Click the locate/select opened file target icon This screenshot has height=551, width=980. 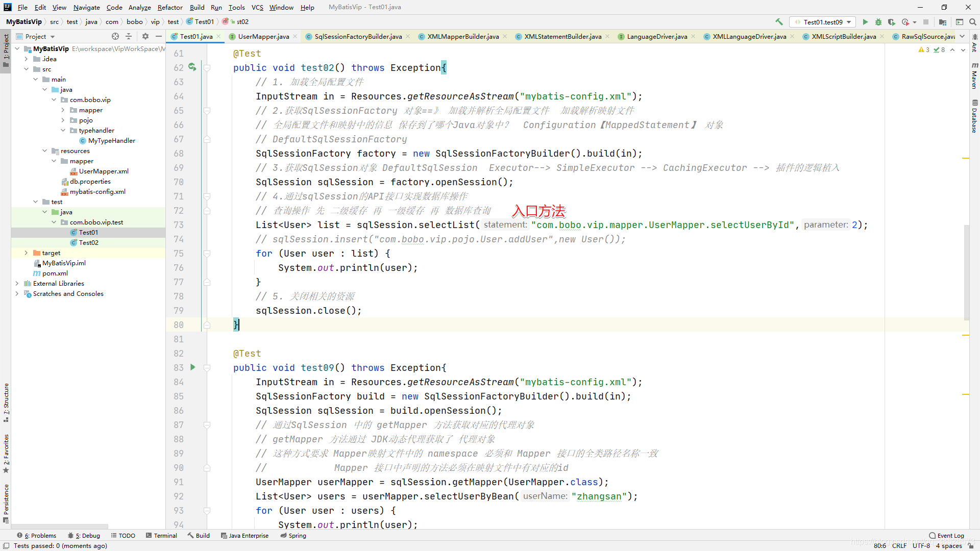click(x=115, y=36)
